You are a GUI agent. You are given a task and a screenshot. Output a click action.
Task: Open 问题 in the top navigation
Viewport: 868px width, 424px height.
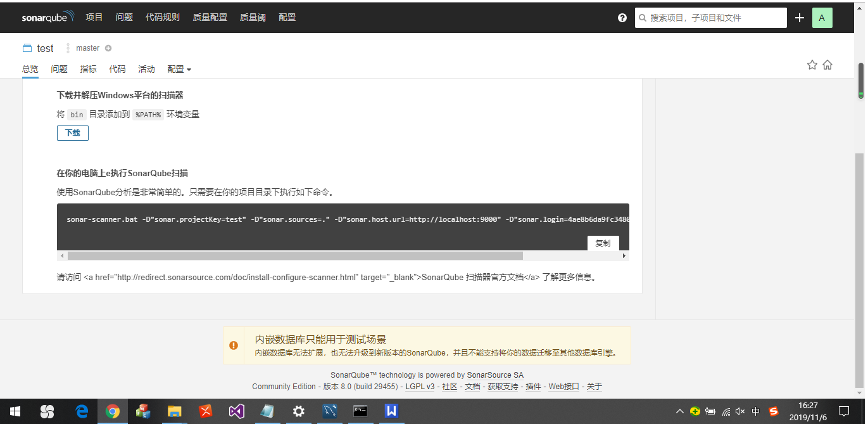pyautogui.click(x=124, y=17)
